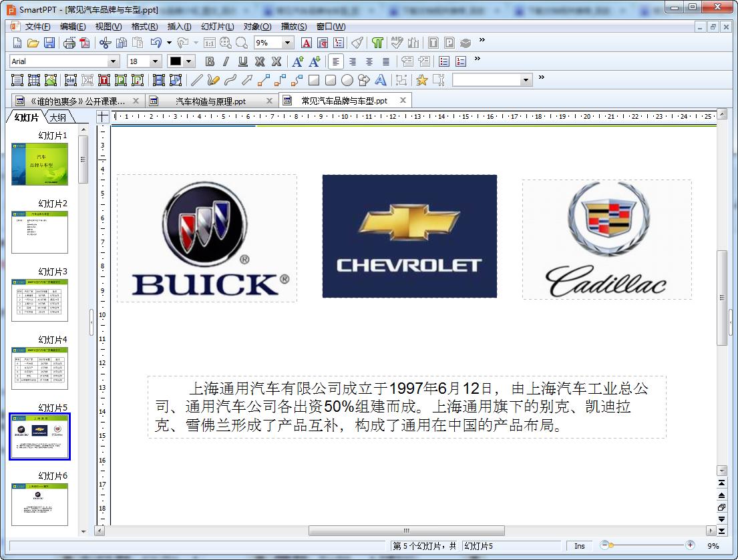Select the Chevrolet logo image

click(409, 236)
